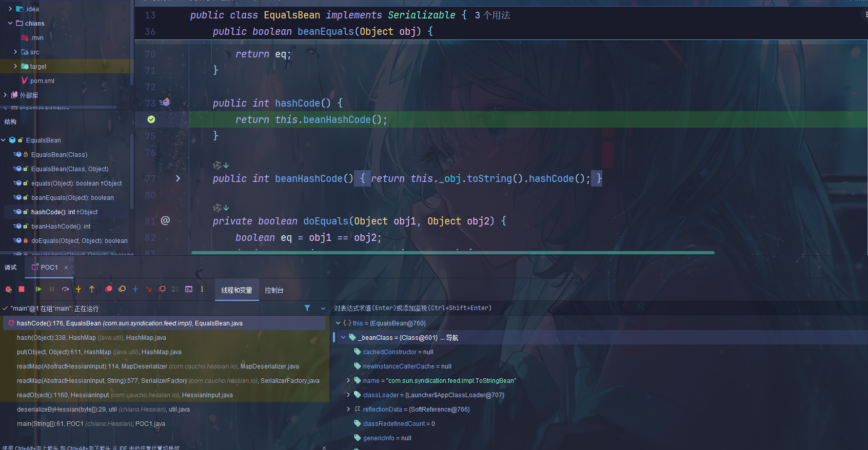
Task: Switch to the 控制台 tab
Action: click(x=274, y=290)
